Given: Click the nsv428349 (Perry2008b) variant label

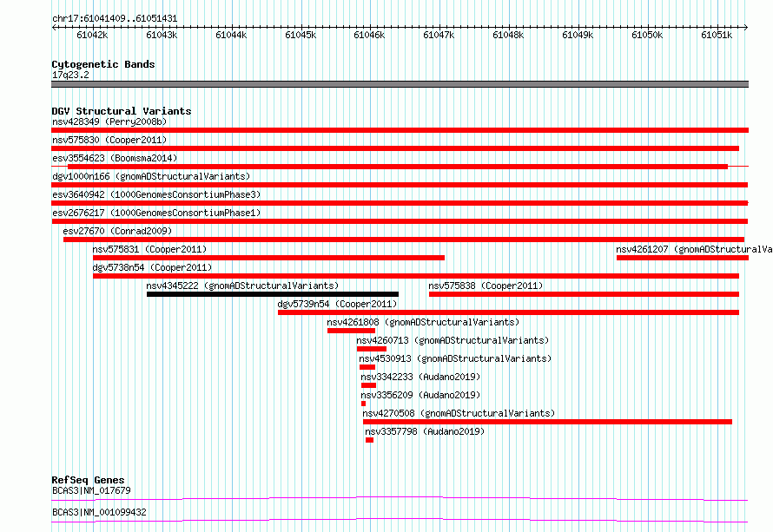Looking at the screenshot, I should (x=109, y=122).
